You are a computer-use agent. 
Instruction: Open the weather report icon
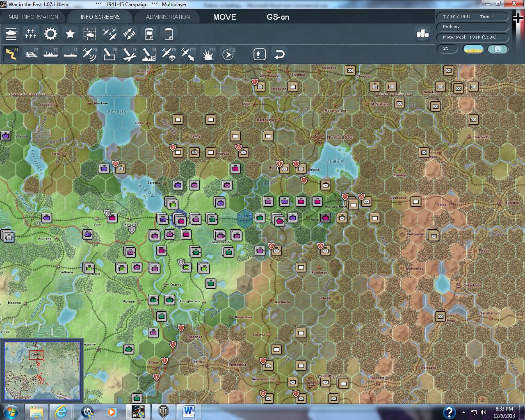[90, 34]
